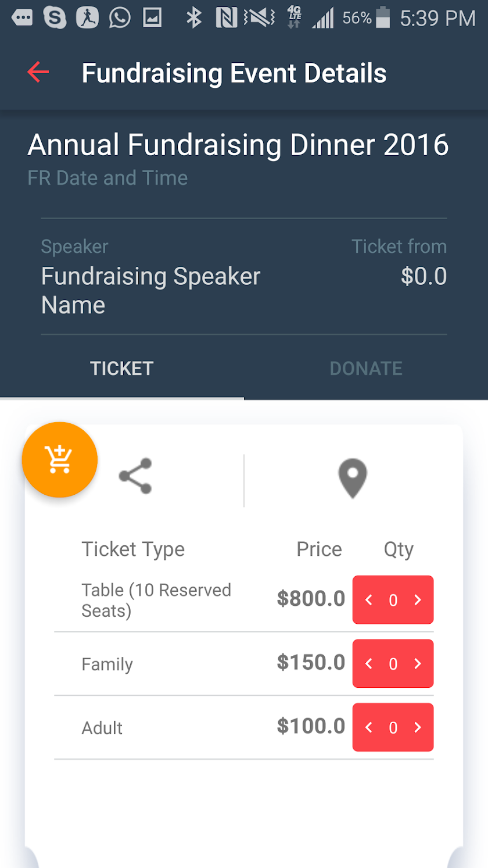Tap the orange add-to-cart button
Viewport: 488px width, 868px height.
[x=59, y=459]
